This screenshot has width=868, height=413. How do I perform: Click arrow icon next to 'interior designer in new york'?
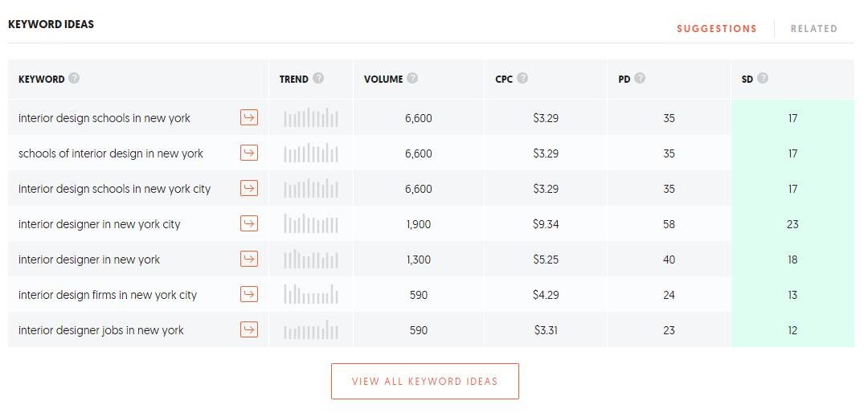click(x=249, y=260)
